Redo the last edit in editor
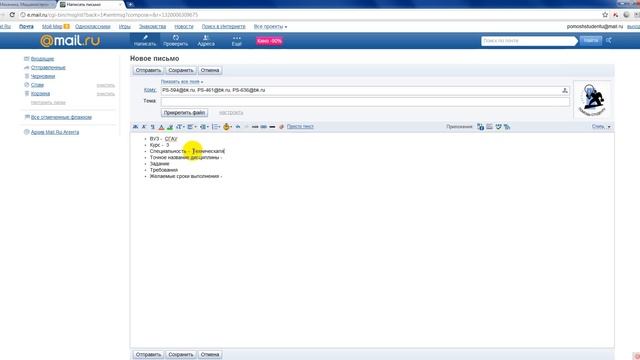640x360 pixels. (x=247, y=127)
